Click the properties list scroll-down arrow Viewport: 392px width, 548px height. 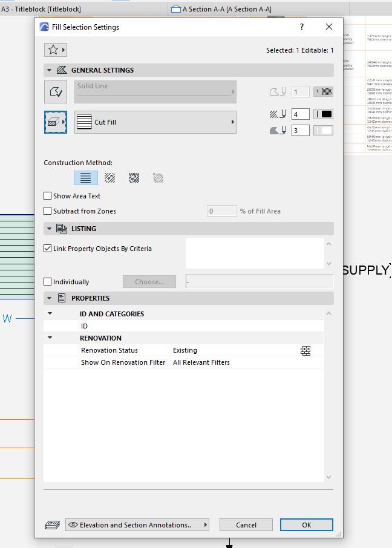click(328, 477)
